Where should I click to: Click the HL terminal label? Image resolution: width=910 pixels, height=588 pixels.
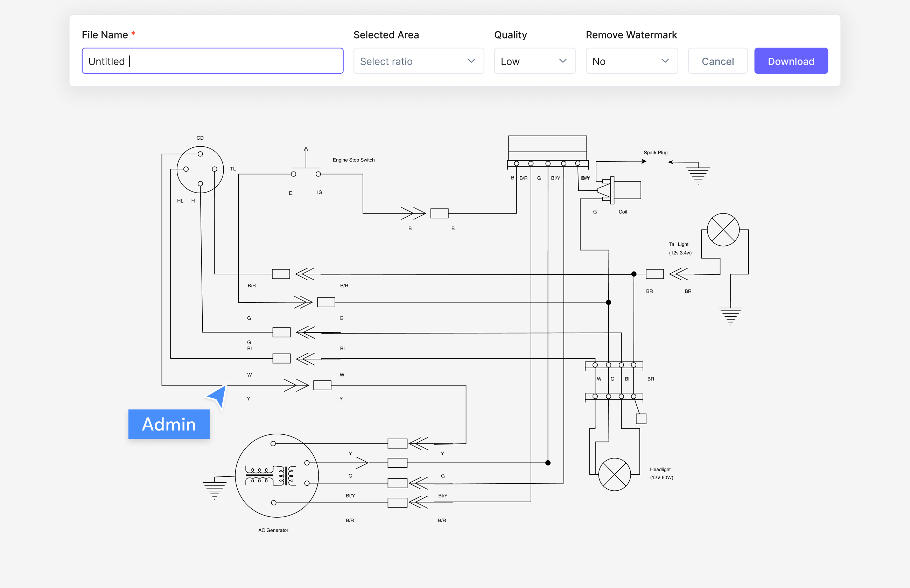[180, 201]
